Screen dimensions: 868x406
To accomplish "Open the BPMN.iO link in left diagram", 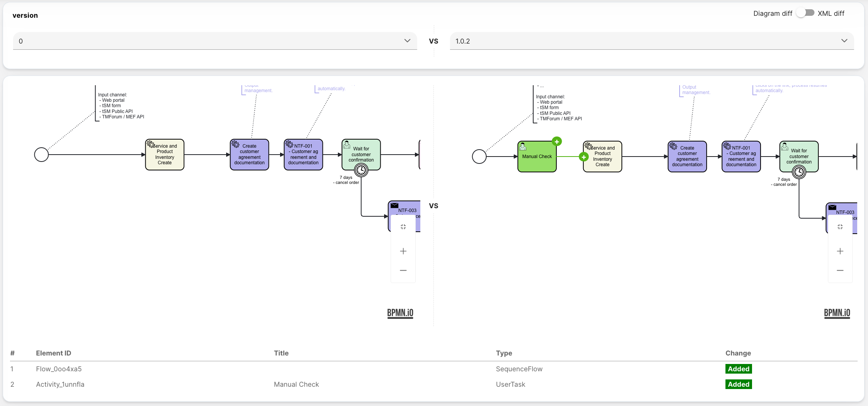I will pos(400,313).
